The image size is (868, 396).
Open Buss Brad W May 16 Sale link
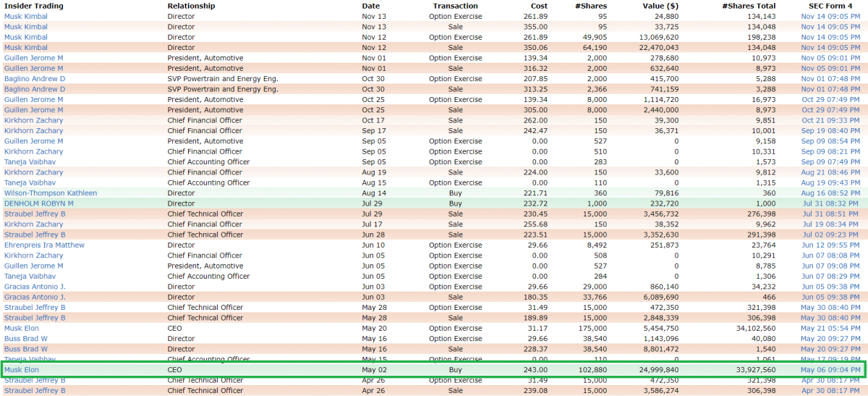[26, 349]
